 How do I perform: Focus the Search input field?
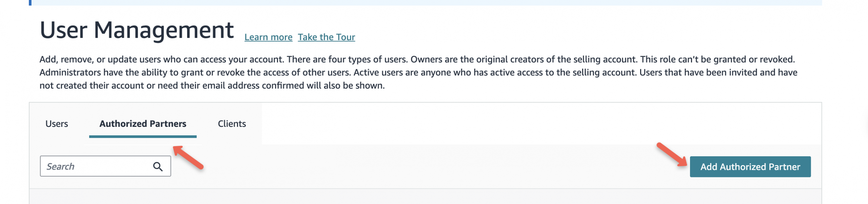click(98, 166)
